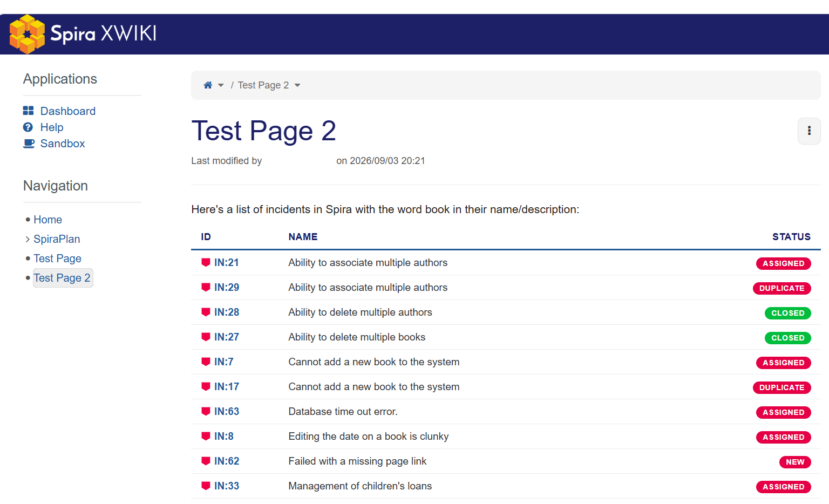Click the last modified date 2026/09/03 20:21
The width and height of the screenshot is (829, 504).
[x=387, y=161]
